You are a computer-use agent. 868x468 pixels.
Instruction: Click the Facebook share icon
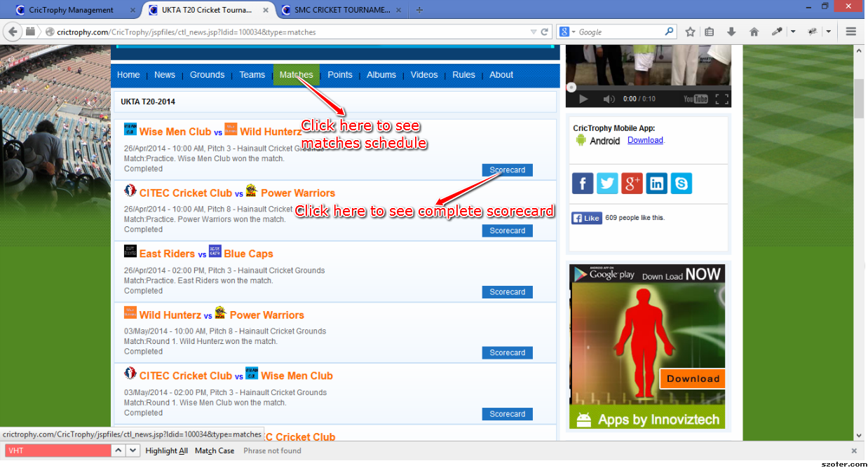click(582, 184)
